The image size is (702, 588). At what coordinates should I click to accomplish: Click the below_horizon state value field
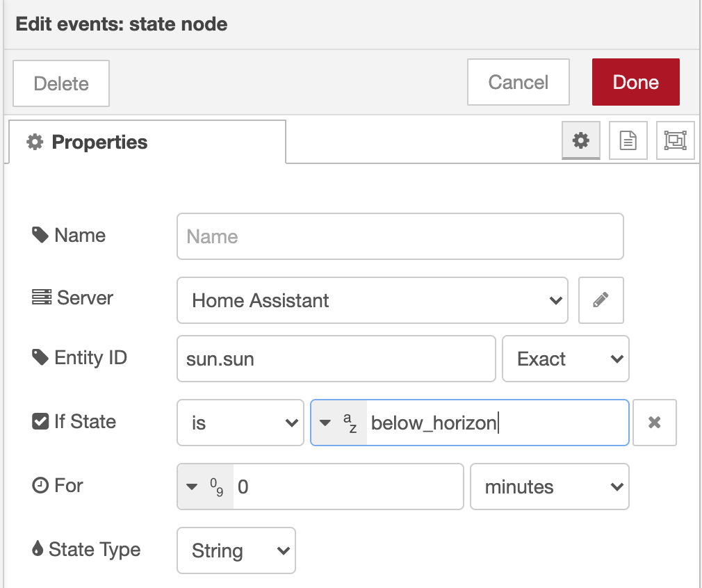[x=497, y=423]
